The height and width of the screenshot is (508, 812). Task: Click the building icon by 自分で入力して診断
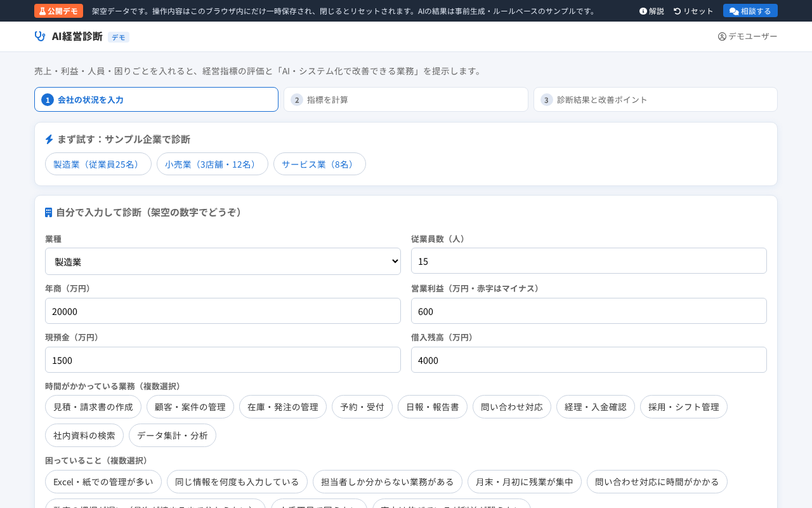point(49,212)
